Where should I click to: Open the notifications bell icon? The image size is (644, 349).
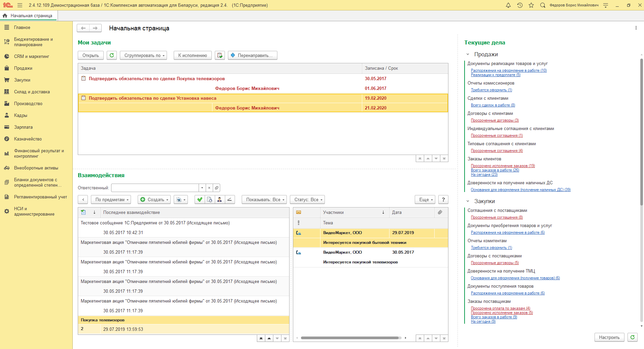(508, 5)
